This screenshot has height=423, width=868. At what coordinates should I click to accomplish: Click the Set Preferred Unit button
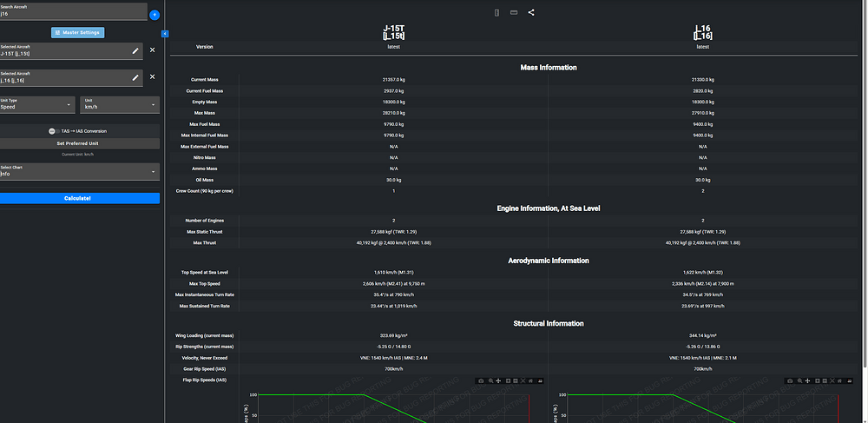click(80, 143)
